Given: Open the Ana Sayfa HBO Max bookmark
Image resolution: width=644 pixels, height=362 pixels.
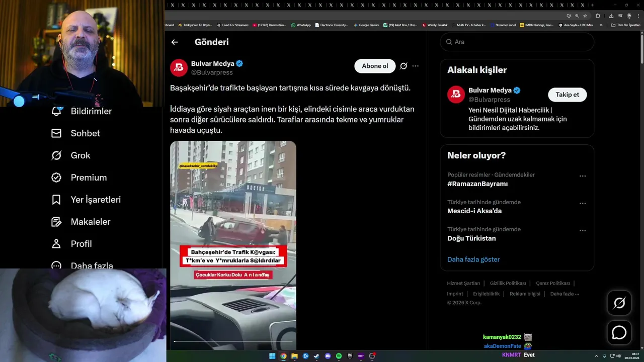Looking at the screenshot, I should [x=576, y=25].
